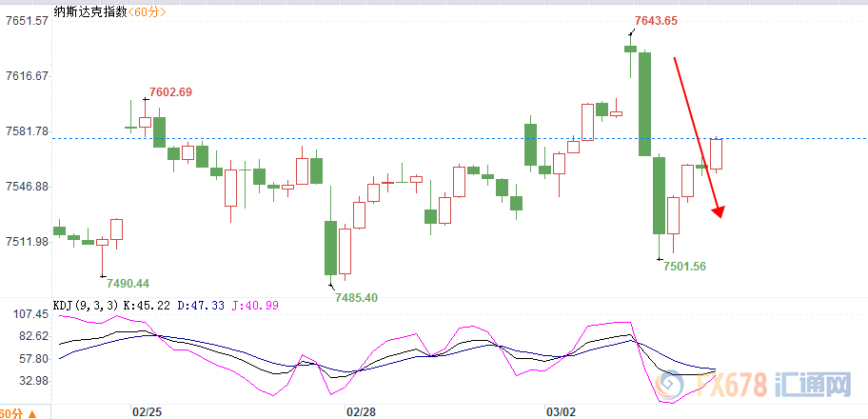
Task: Jump to the 02/25 date marker
Action: (146, 412)
